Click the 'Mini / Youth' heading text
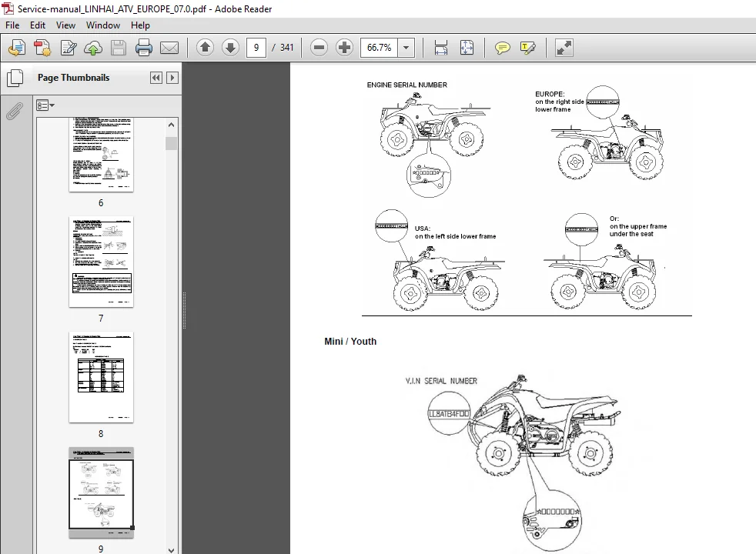 [x=350, y=341]
